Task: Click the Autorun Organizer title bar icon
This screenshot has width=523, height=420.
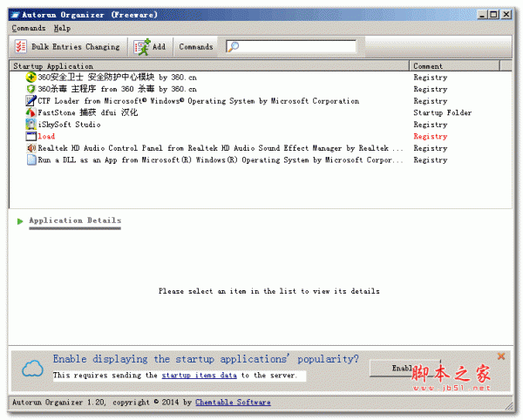Action: [15, 15]
